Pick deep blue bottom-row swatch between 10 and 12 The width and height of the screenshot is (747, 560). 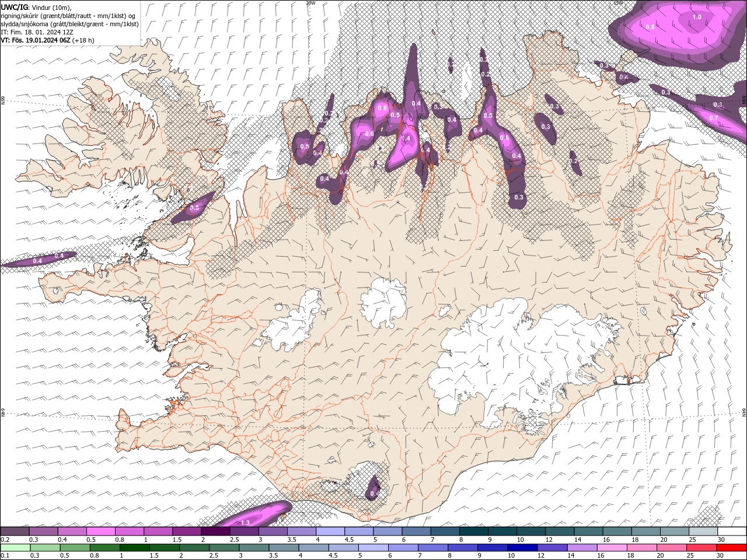(x=522, y=547)
